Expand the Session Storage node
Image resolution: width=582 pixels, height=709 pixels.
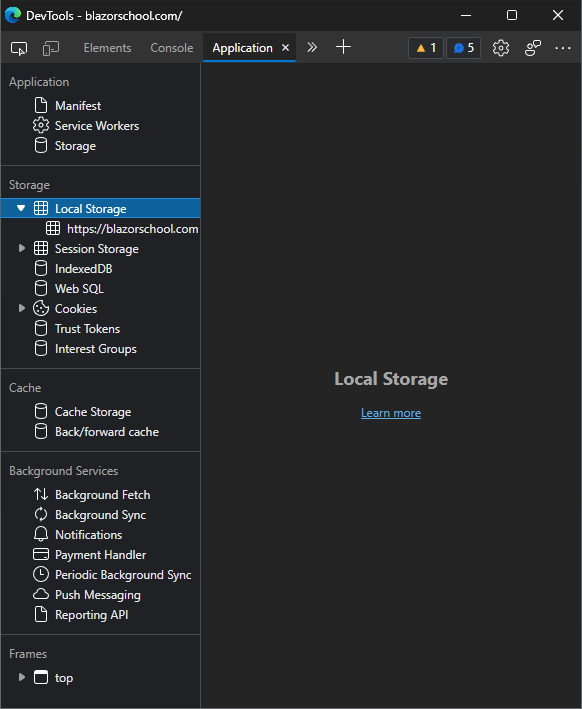[x=21, y=248]
